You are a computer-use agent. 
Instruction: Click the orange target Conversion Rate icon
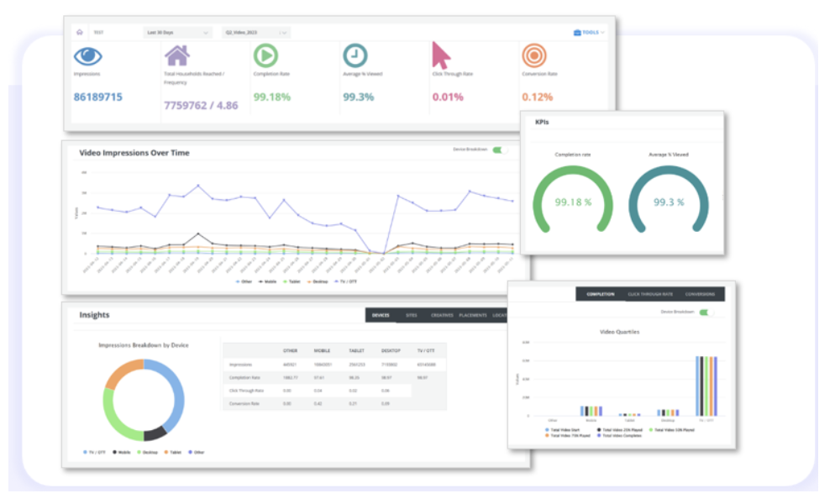click(x=533, y=56)
